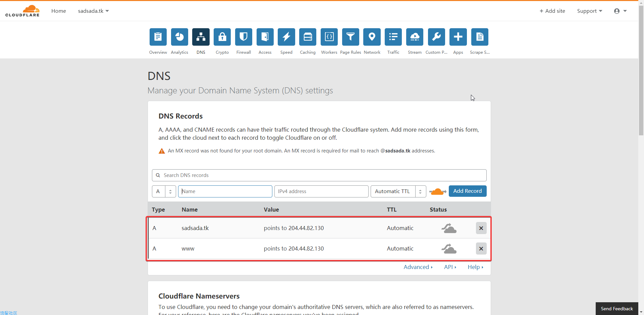Open the Page Rules filter icon

(x=351, y=37)
